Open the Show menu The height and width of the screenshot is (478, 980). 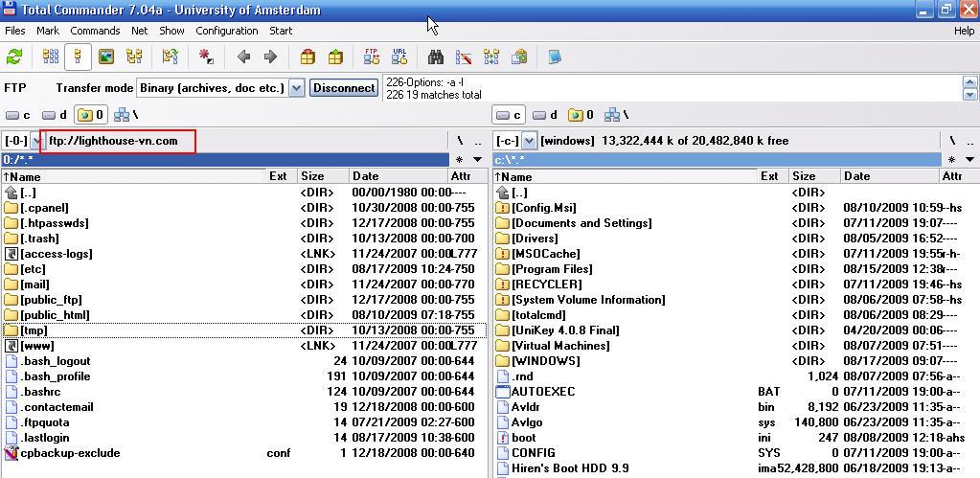click(171, 31)
